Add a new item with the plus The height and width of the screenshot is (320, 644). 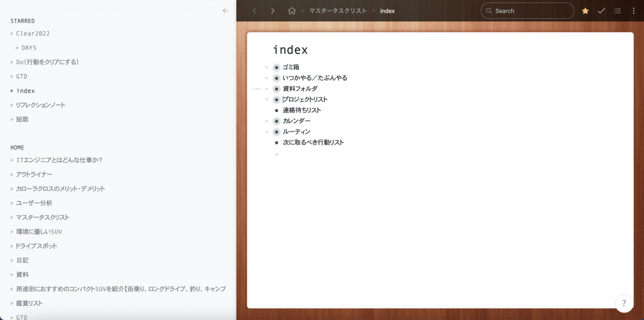click(x=277, y=155)
